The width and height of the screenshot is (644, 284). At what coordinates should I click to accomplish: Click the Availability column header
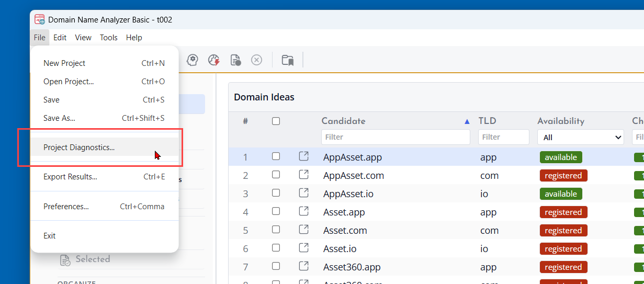point(561,121)
